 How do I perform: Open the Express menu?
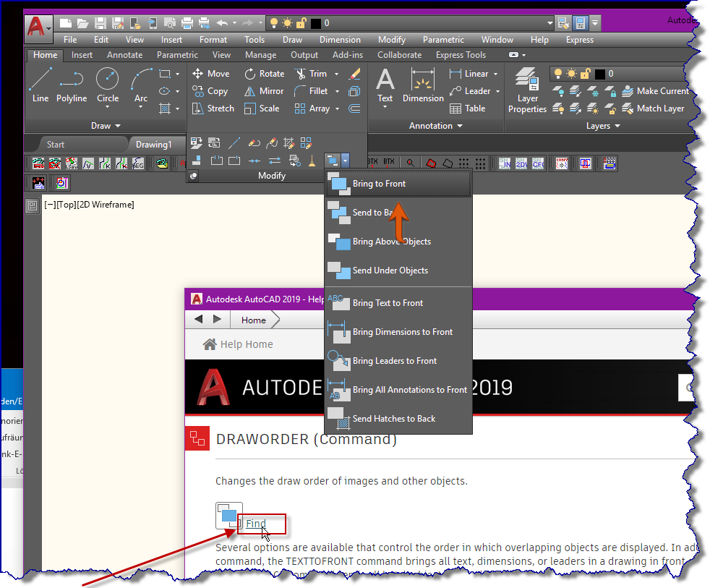click(x=580, y=40)
